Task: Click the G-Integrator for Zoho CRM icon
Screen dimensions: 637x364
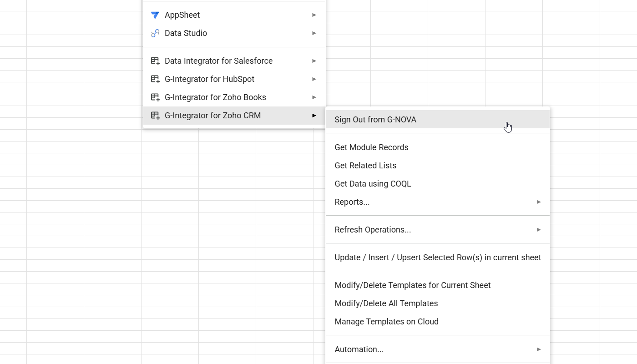Action: (155, 116)
